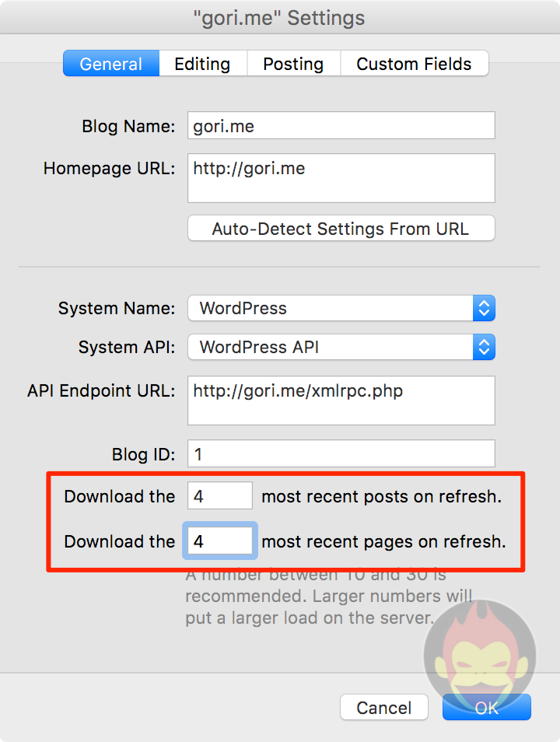Expand the System Name WordPress dropdown
This screenshot has height=742, width=560.
(x=341, y=308)
